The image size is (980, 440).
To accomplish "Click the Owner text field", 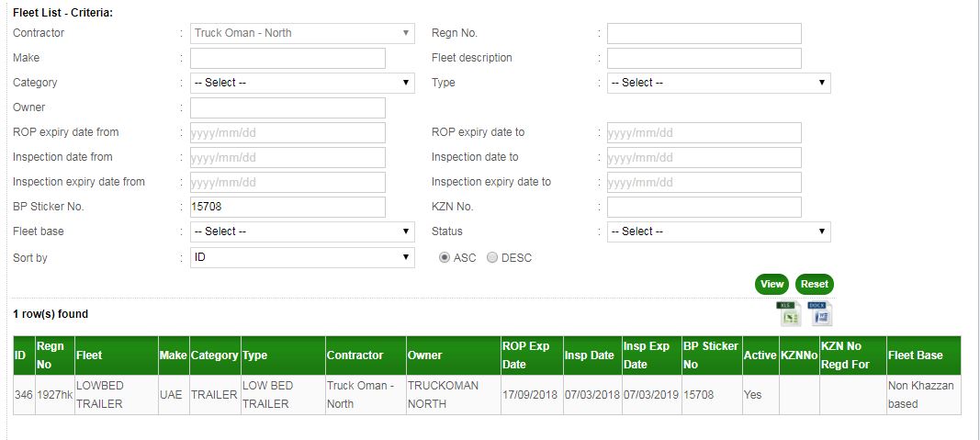I will tap(287, 108).
